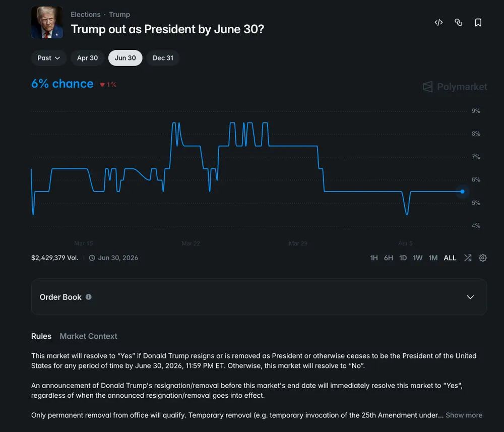The width and height of the screenshot is (504, 432).
Task: Expand rules with Show more
Action: pyautogui.click(x=464, y=415)
